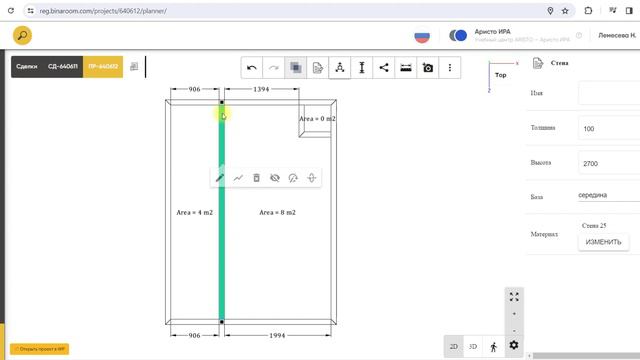Toggle the blue switch near Аристо ИРА
640x360 pixels.
pyautogui.click(x=458, y=36)
